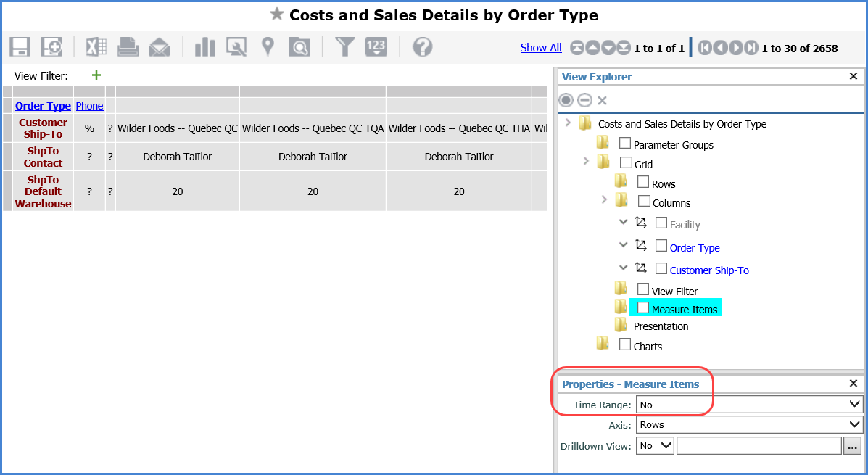Tick the Parameter Groups checkbox
The width and height of the screenshot is (868, 475).
(625, 143)
